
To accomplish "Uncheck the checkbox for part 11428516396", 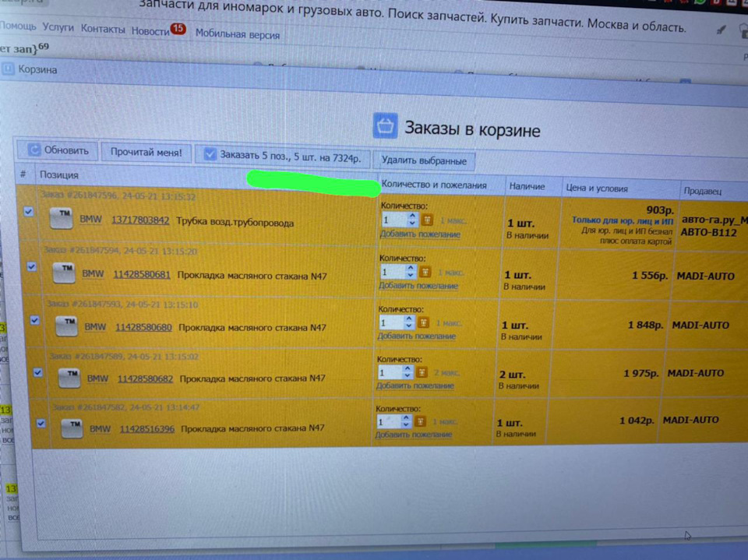I will pyautogui.click(x=41, y=423).
